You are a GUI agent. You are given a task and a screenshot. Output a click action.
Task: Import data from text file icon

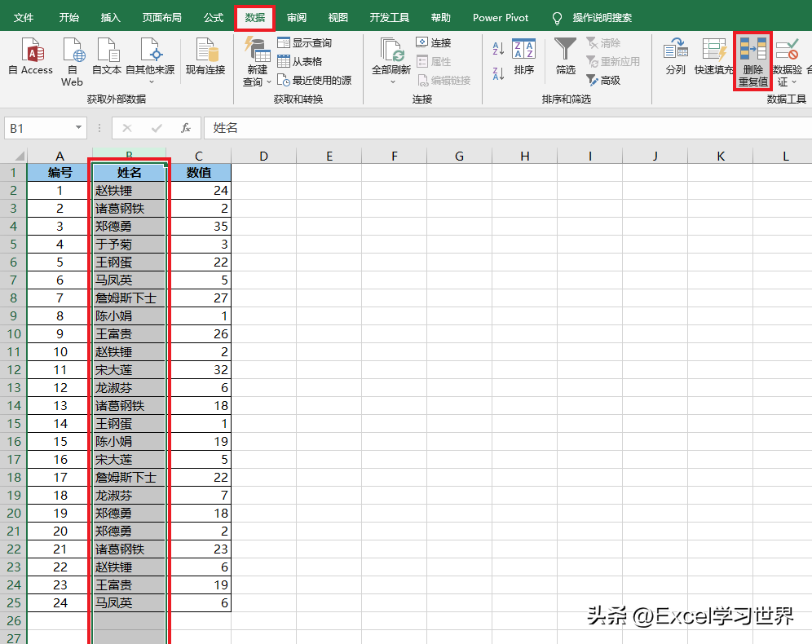point(107,56)
